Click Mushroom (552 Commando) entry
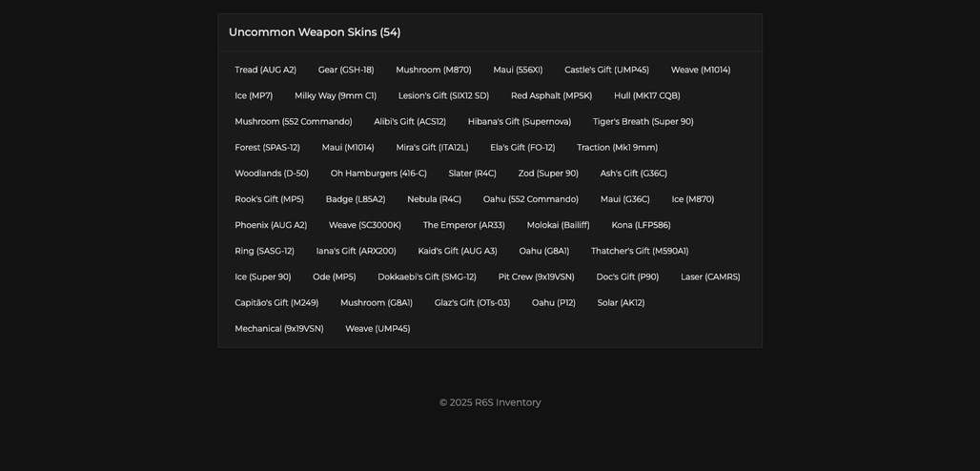The image size is (980, 471). pyautogui.click(x=294, y=122)
